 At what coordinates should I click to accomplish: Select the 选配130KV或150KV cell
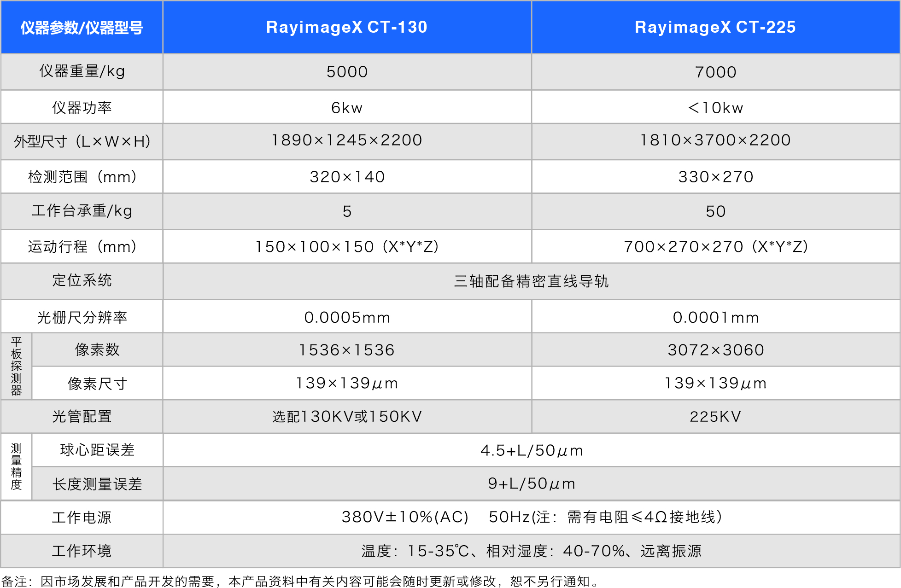point(347,416)
